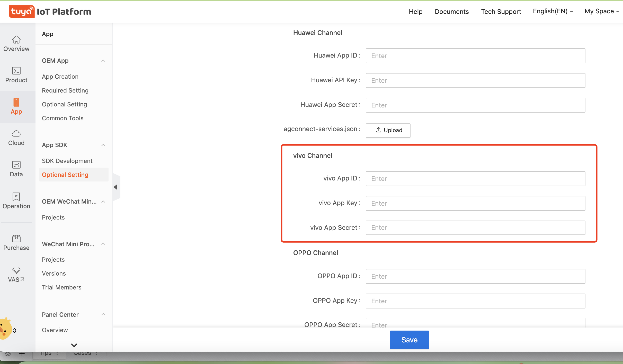623x364 pixels.
Task: Click the Tuya IoT Platform logo
Action: pos(50,11)
